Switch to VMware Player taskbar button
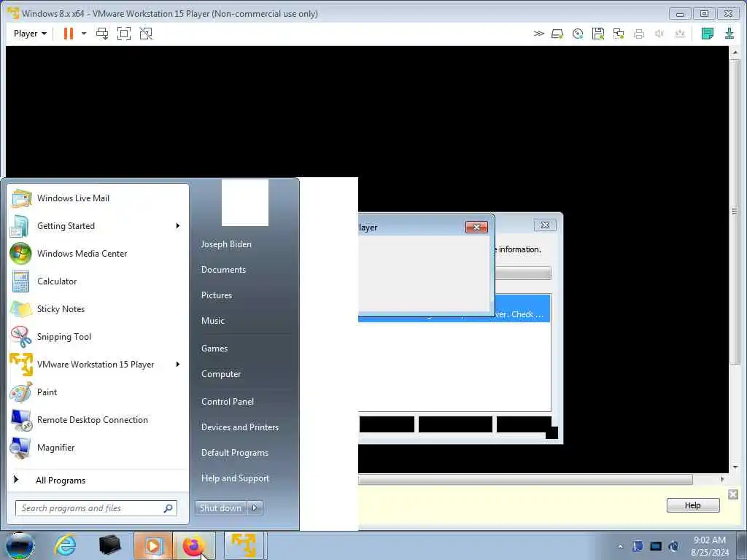This screenshot has height=560, width=747. (244, 545)
